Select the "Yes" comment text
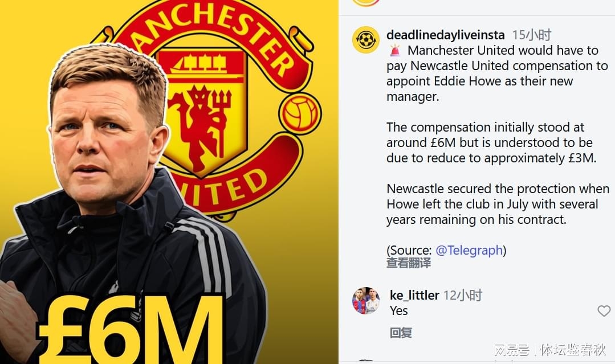 pos(398,310)
